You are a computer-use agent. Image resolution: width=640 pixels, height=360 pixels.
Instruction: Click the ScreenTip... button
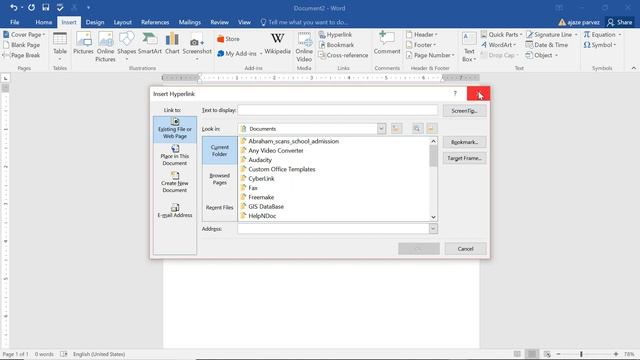(x=464, y=111)
